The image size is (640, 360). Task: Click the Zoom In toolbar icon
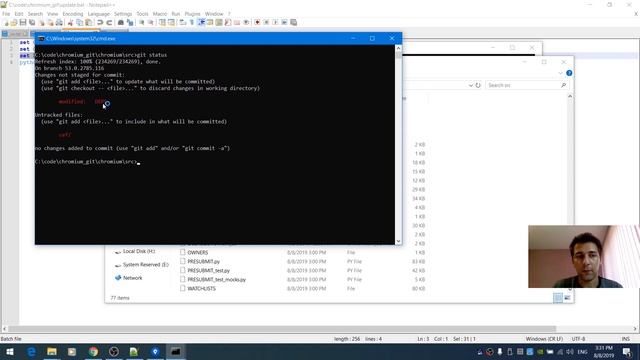142,22
